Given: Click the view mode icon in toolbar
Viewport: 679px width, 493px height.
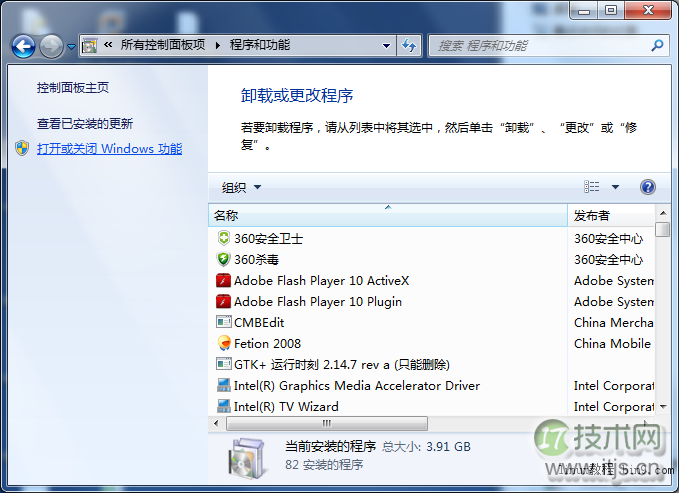Looking at the screenshot, I should pos(592,187).
